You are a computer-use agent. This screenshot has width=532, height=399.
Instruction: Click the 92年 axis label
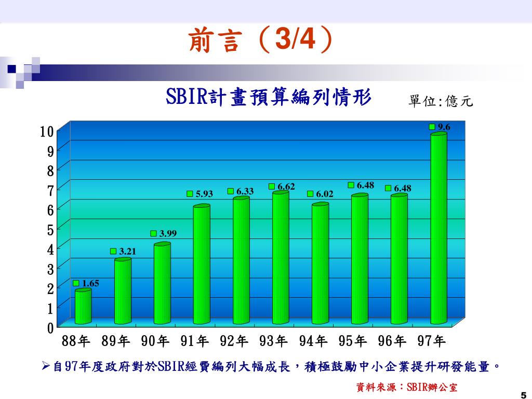click(x=234, y=341)
